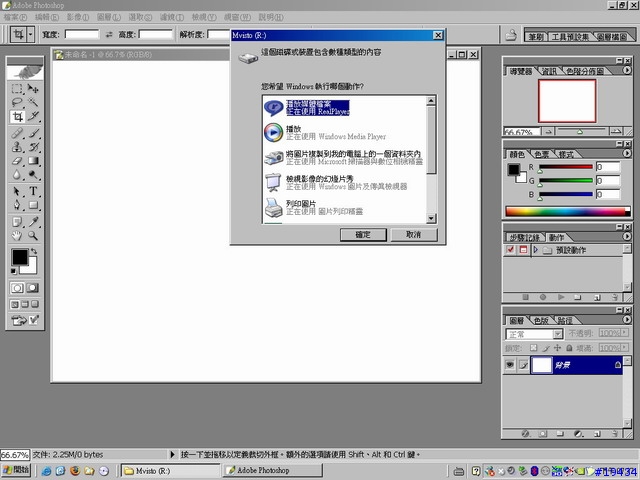Screen dimensions: 640x480
Task: Open the File Browser icon in options bar
Action: 511,35
